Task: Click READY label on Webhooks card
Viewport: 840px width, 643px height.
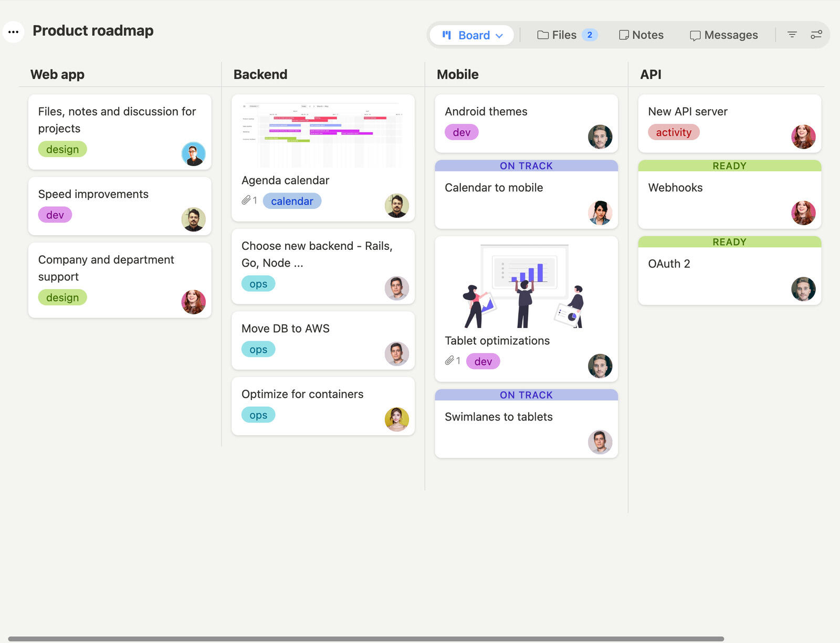Action: pos(729,166)
